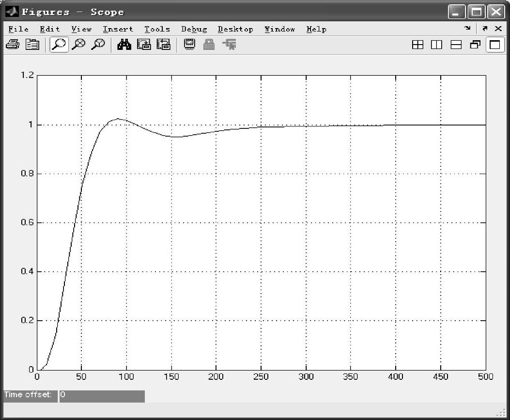This screenshot has height=420, width=510.
Task: Select the Zoom X-axis tool
Action: (78, 45)
